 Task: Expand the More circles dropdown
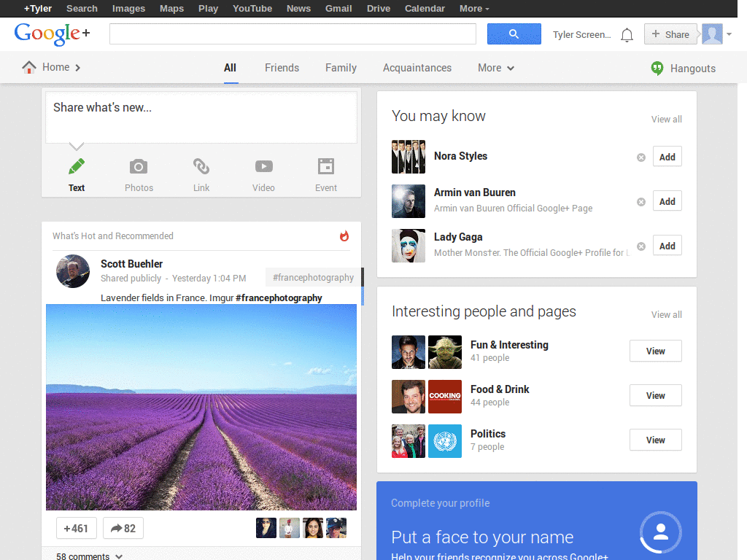(496, 68)
